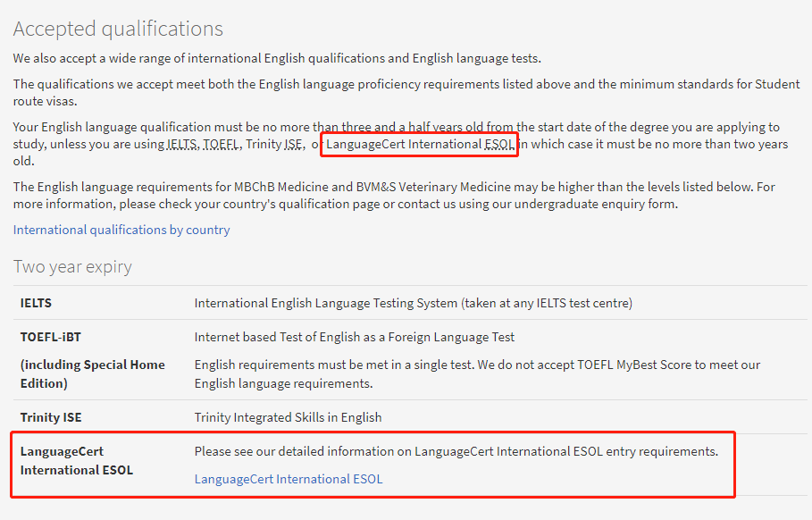
Task: Follow the blue LanguageCert International ESOL link
Action: pyautogui.click(x=289, y=479)
